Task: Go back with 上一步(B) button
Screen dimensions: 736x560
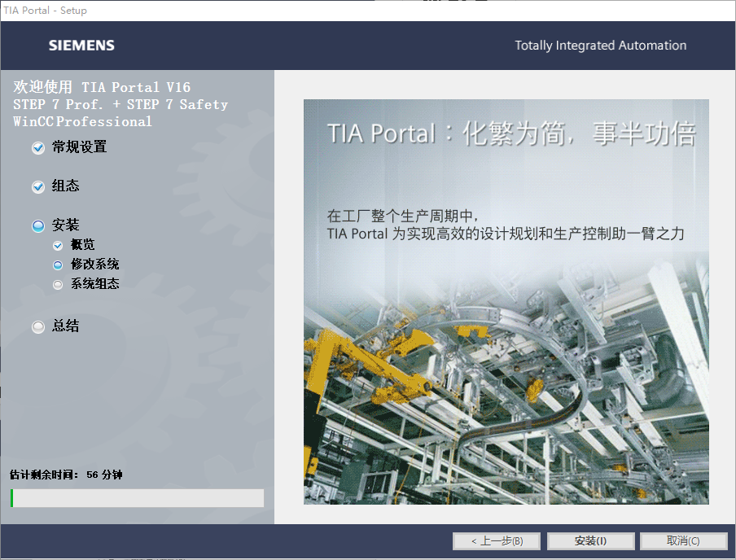Action: (497, 540)
